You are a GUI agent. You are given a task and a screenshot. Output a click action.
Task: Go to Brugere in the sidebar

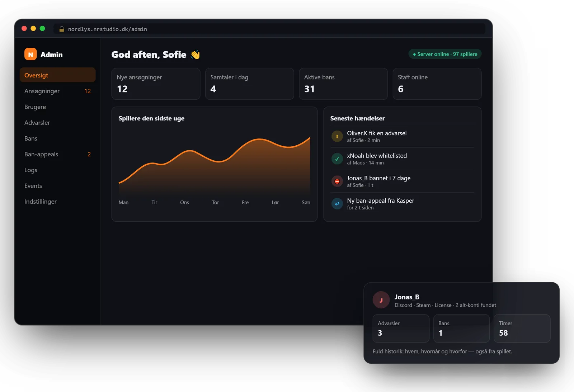(x=57, y=107)
